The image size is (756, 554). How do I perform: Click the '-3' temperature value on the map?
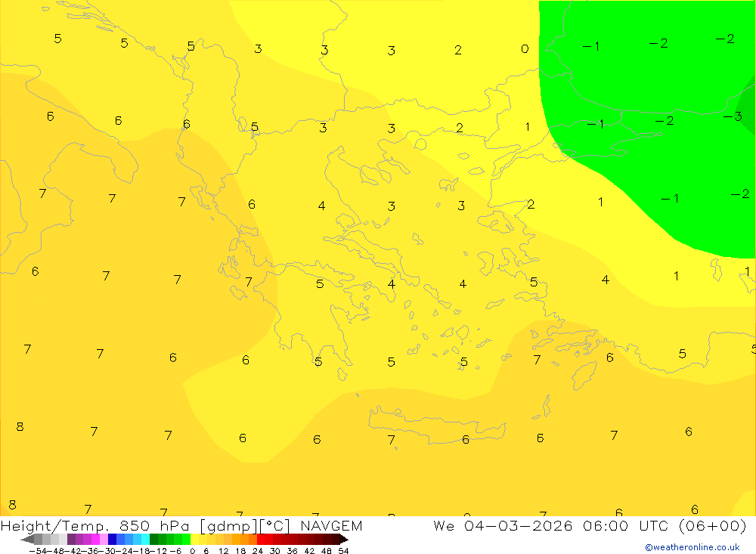tap(733, 116)
